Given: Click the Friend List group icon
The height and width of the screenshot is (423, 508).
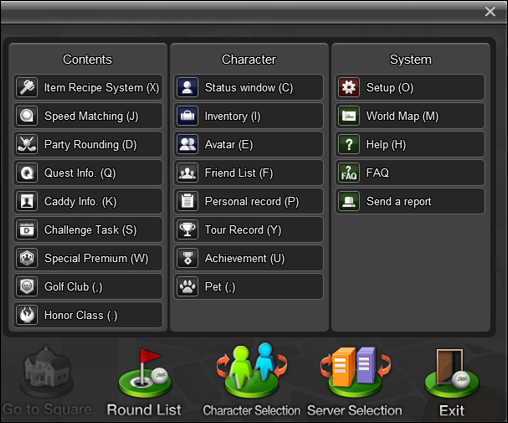Looking at the screenshot, I should click(188, 173).
